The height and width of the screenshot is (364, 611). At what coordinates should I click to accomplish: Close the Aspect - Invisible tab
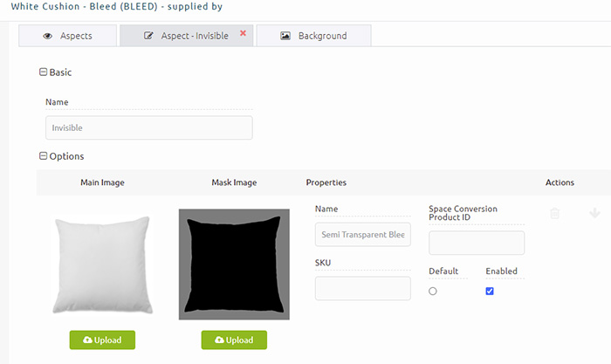pyautogui.click(x=243, y=33)
